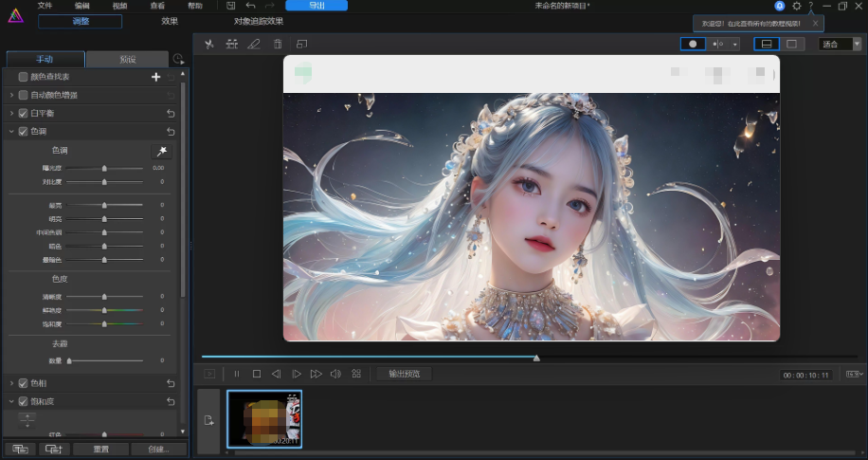Uncheck the 白平衡 checkbox
This screenshot has width=868, height=460.
[x=24, y=113]
